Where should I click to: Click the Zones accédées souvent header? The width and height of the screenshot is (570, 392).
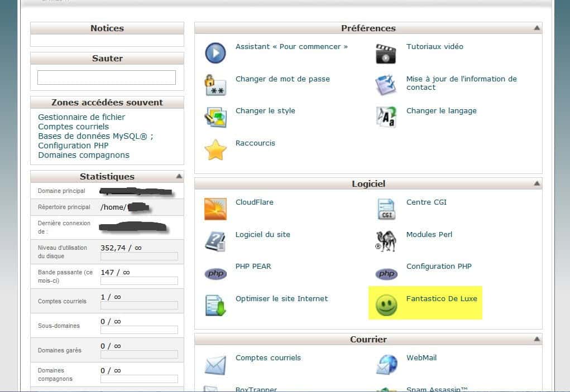107,103
